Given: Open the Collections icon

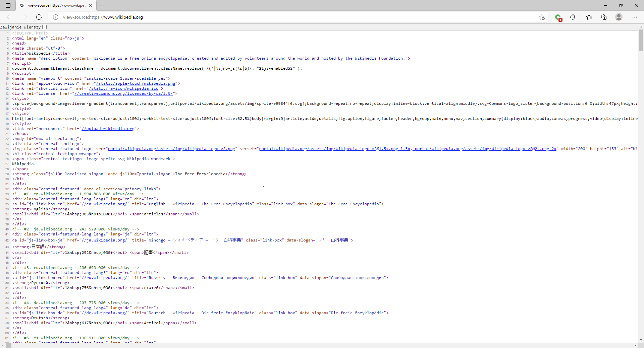Looking at the screenshot, I should [x=604, y=17].
